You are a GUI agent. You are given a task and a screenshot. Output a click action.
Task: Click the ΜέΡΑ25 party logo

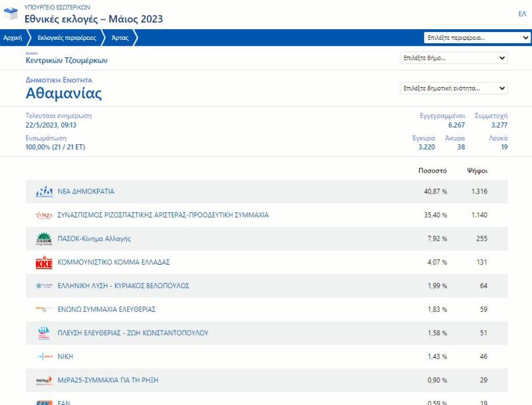coord(44,380)
